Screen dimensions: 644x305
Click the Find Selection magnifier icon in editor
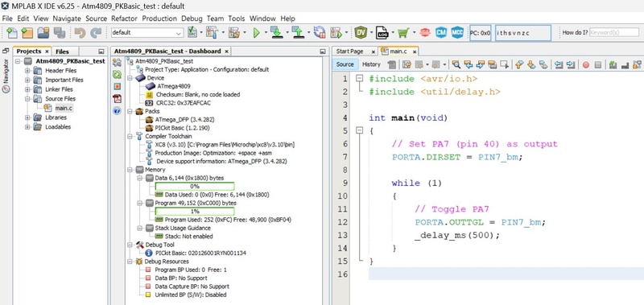[456, 64]
